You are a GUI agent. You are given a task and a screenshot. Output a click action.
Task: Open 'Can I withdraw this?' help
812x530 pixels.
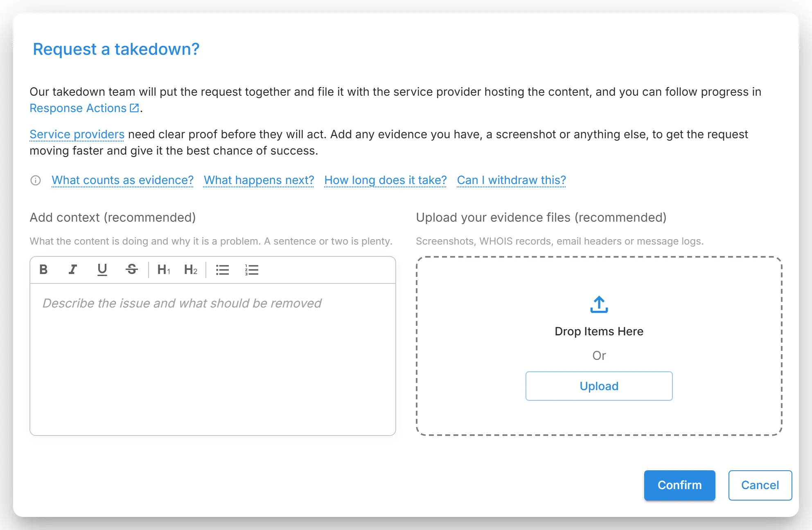coord(511,180)
